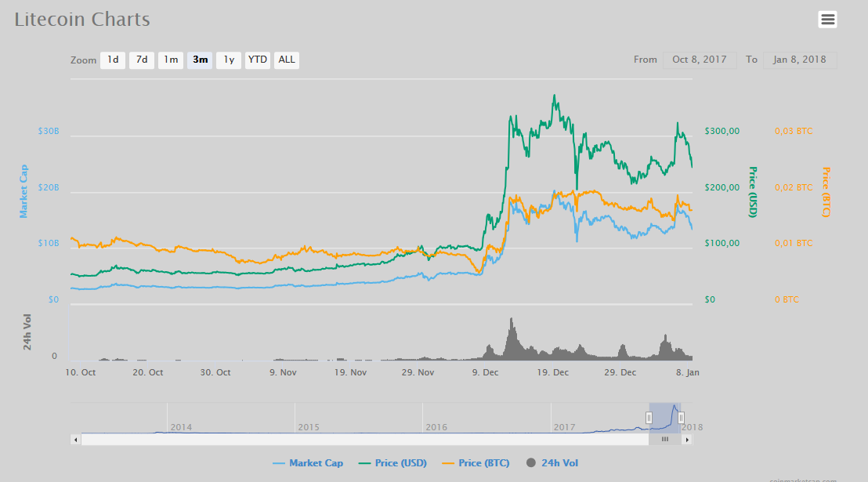Click the 29. Nov date label

pos(418,372)
